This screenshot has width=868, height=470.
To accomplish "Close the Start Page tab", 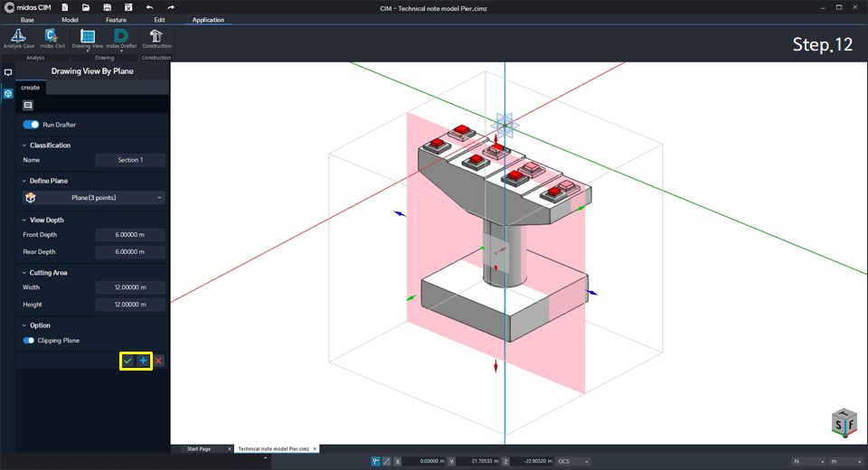I will [229, 449].
